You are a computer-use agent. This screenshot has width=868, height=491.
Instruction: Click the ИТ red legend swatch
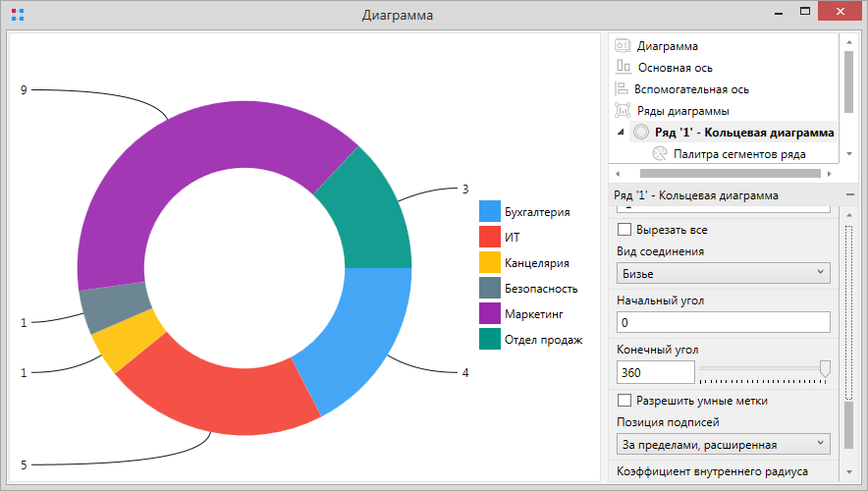pyautogui.click(x=490, y=238)
